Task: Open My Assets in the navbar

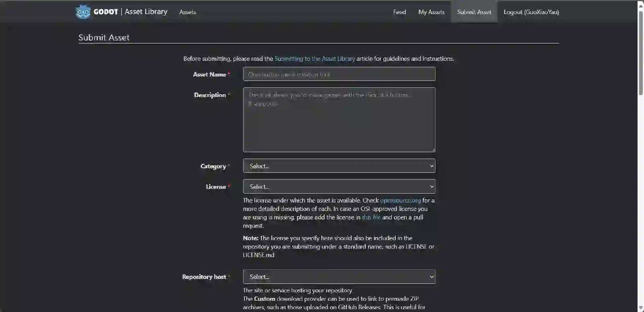Action: coord(431,12)
